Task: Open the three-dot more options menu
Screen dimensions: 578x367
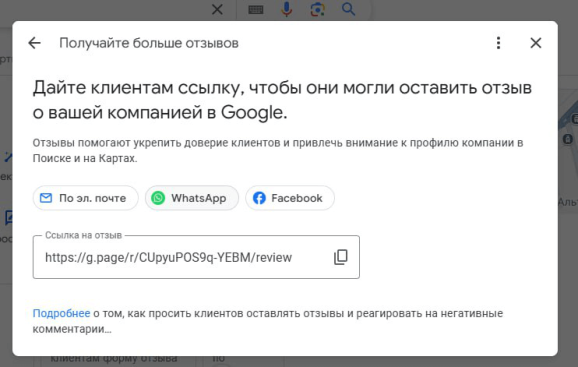Action: coord(498,43)
